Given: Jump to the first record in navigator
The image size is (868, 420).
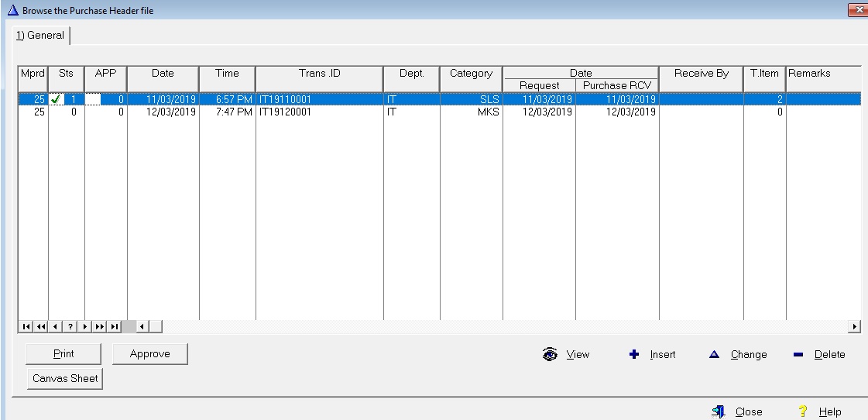Looking at the screenshot, I should tap(26, 327).
